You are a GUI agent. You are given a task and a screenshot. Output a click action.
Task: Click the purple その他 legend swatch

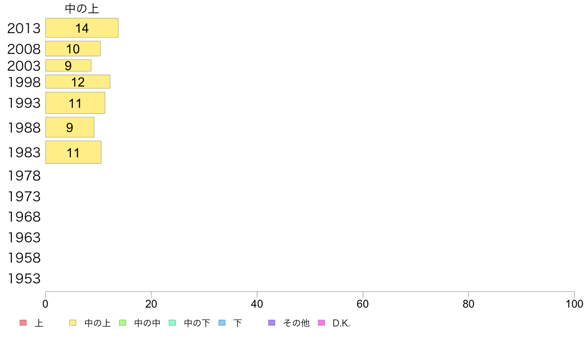[x=272, y=323]
